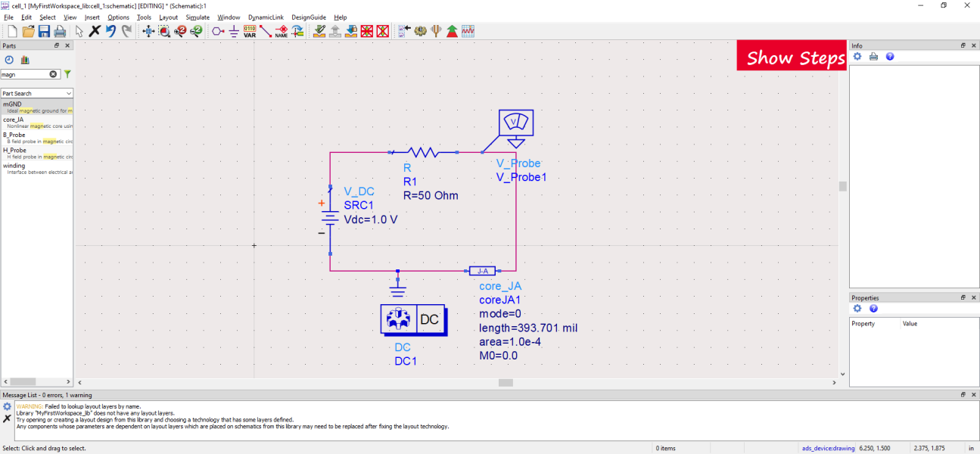Zoom out by 2 with green magnifier
980x454 pixels.
tap(196, 31)
